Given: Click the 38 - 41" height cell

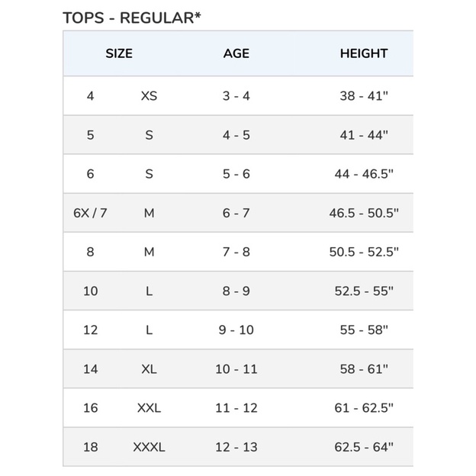Looking at the screenshot, I should point(364,96).
